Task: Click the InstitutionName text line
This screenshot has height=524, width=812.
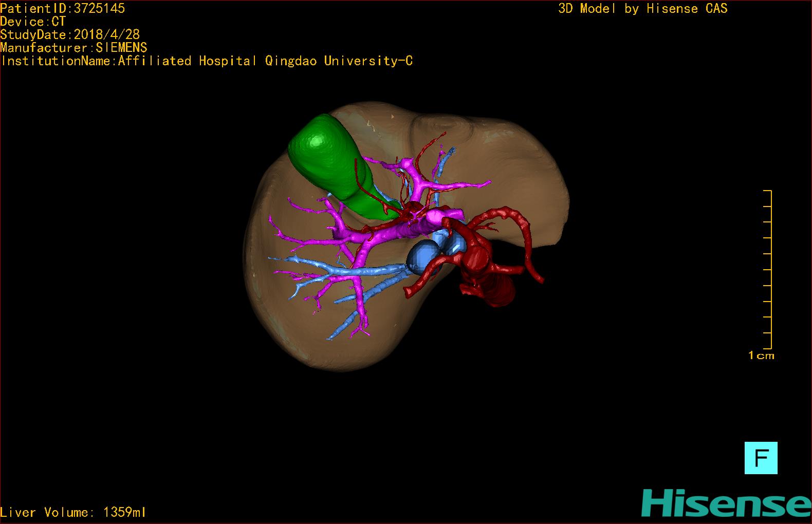Action: pos(207,61)
